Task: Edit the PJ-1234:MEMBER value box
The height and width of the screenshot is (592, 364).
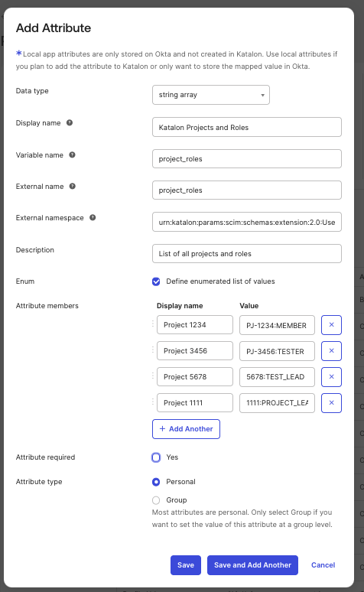Action: tap(277, 325)
